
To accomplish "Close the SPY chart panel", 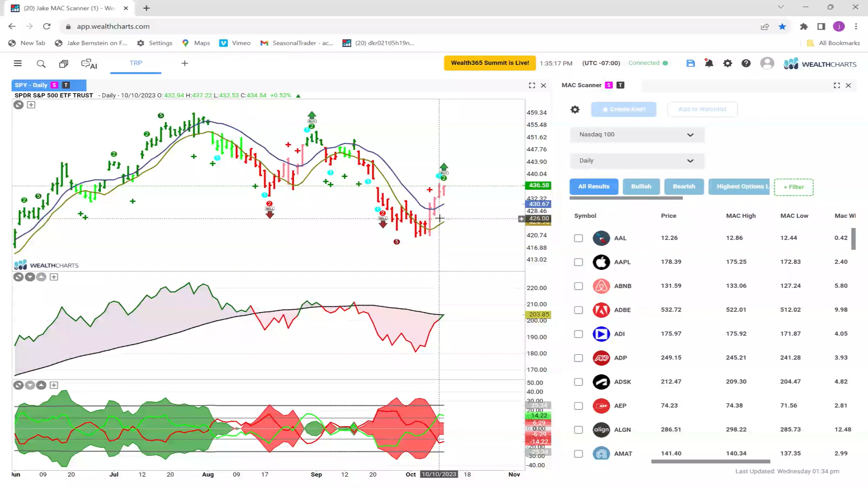I will pyautogui.click(x=543, y=85).
